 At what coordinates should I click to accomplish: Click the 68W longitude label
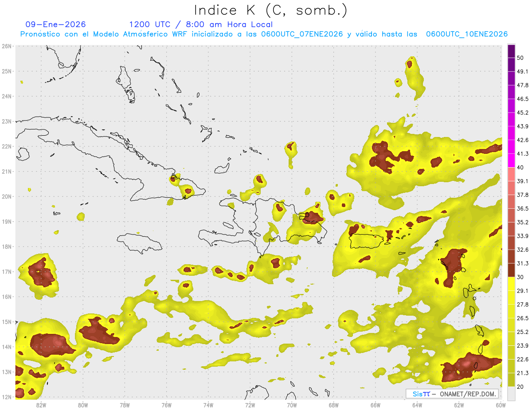pyautogui.click(x=334, y=405)
